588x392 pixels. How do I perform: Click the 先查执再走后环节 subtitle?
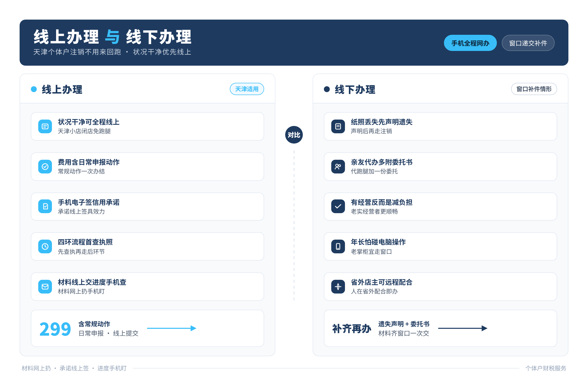pyautogui.click(x=81, y=252)
